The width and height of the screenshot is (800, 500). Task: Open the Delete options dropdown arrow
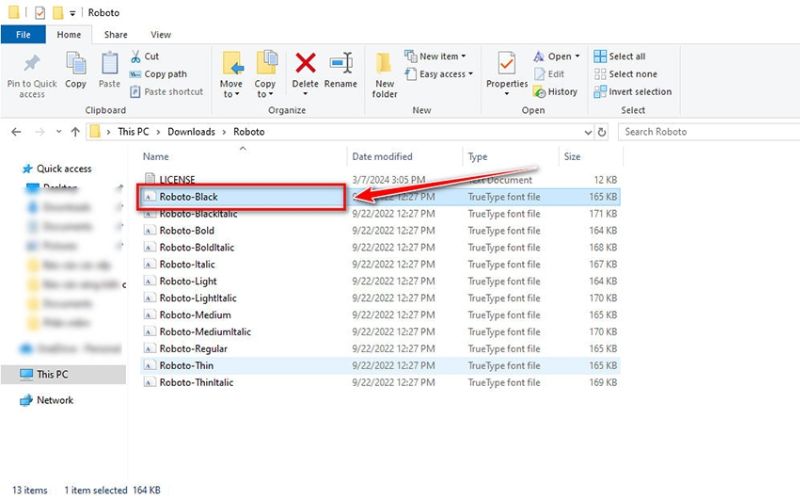(305, 94)
